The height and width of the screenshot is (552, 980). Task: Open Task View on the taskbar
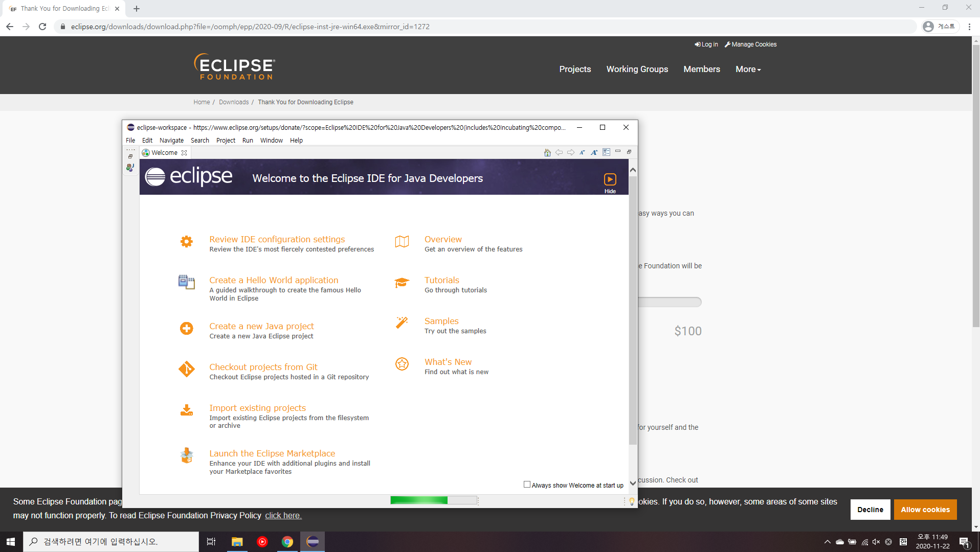[x=211, y=542]
